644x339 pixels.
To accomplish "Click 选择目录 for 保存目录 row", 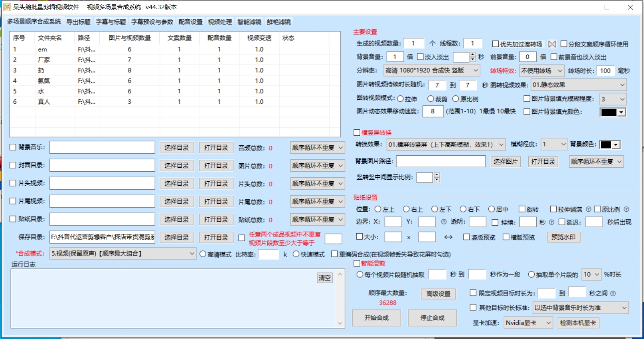I will tap(176, 237).
